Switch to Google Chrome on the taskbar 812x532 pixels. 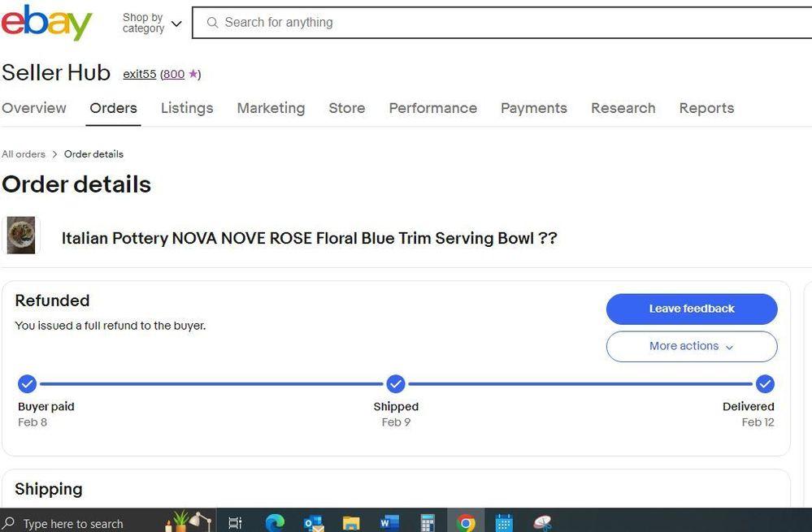coord(466,523)
